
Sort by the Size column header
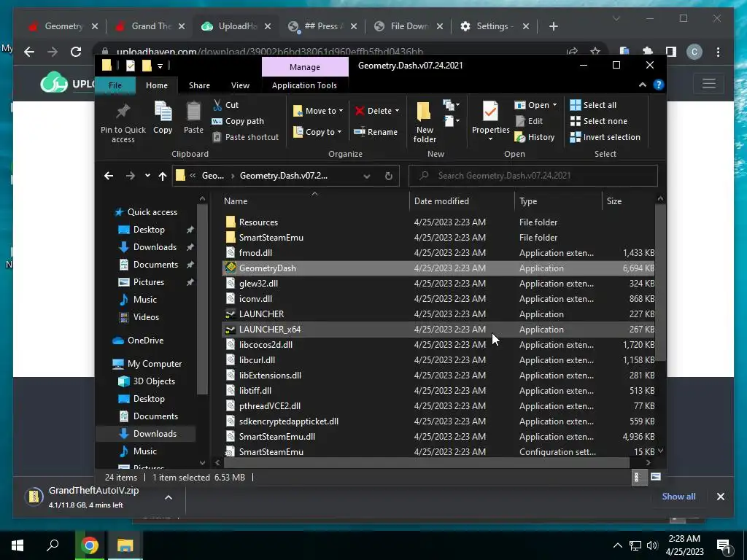tap(628, 201)
